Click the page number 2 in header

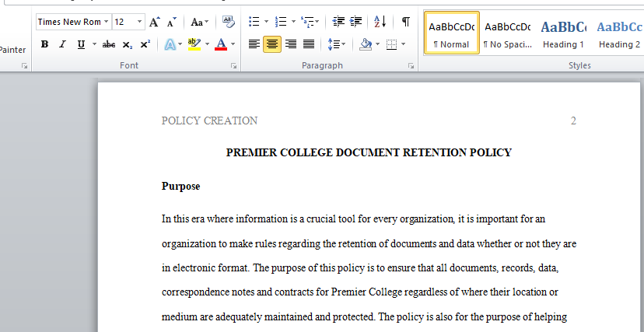coord(573,121)
